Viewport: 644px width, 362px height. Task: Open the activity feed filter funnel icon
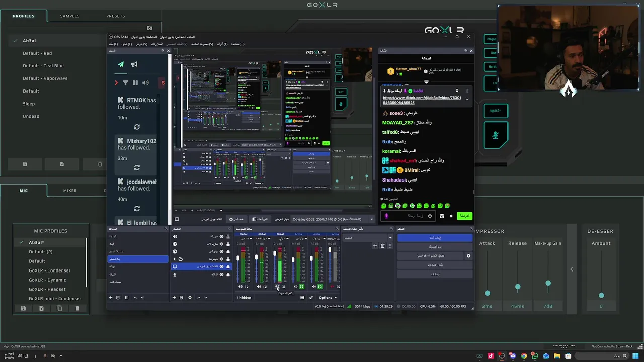pos(126,83)
